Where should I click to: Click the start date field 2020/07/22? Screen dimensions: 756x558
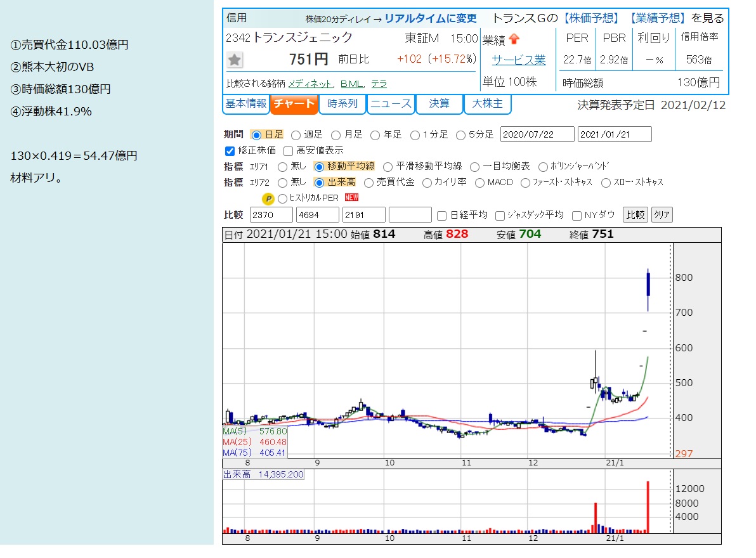pos(537,134)
